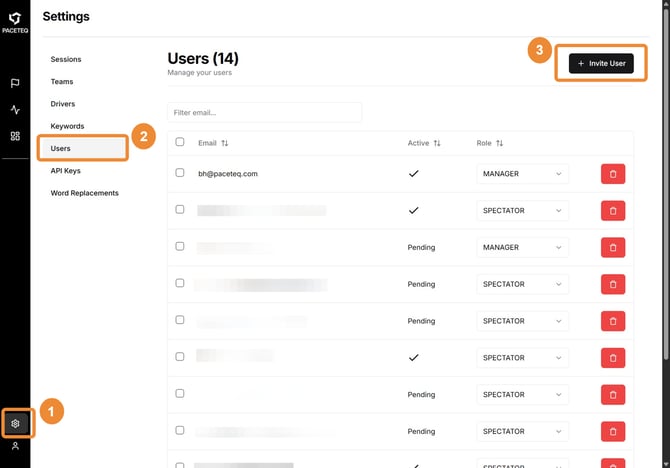670x468 pixels.
Task: Tick the checkbox for bh@paceteq.com
Action: point(180,173)
